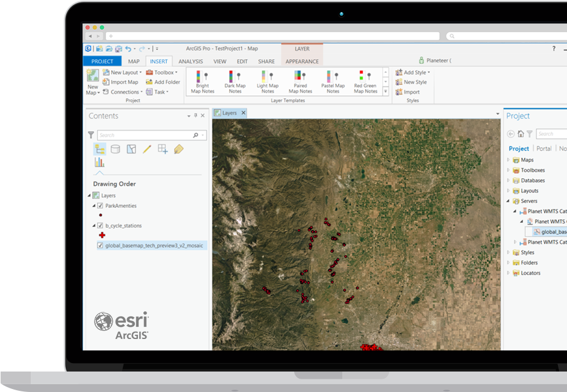Switch to the ANALYSIS ribbon tab

(190, 61)
